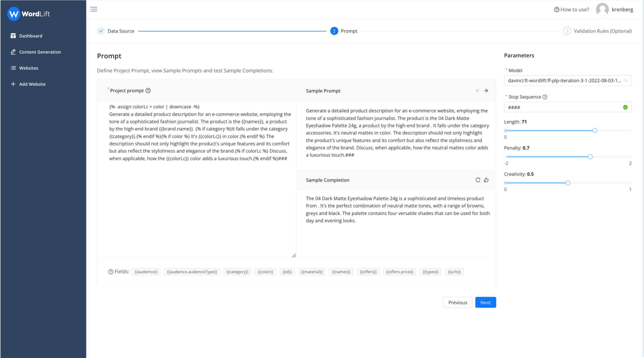Image resolution: width=644 pixels, height=358 pixels.
Task: Open the Model dropdown
Action: tap(568, 81)
